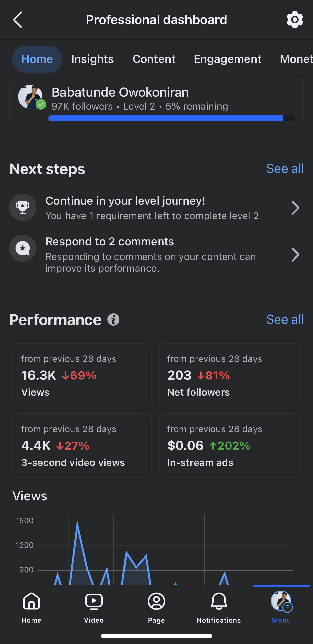Click See all next to Performance
The height and width of the screenshot is (644, 313).
pos(285,319)
